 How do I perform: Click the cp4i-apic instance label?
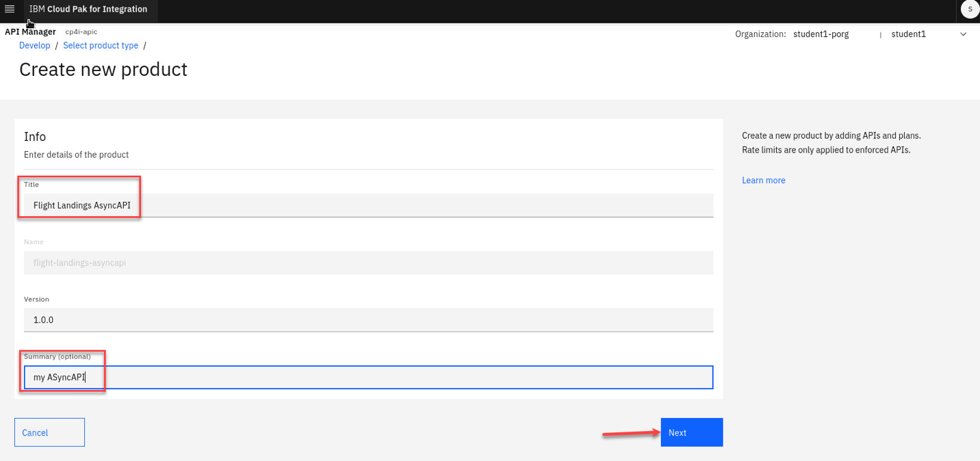[80, 31]
